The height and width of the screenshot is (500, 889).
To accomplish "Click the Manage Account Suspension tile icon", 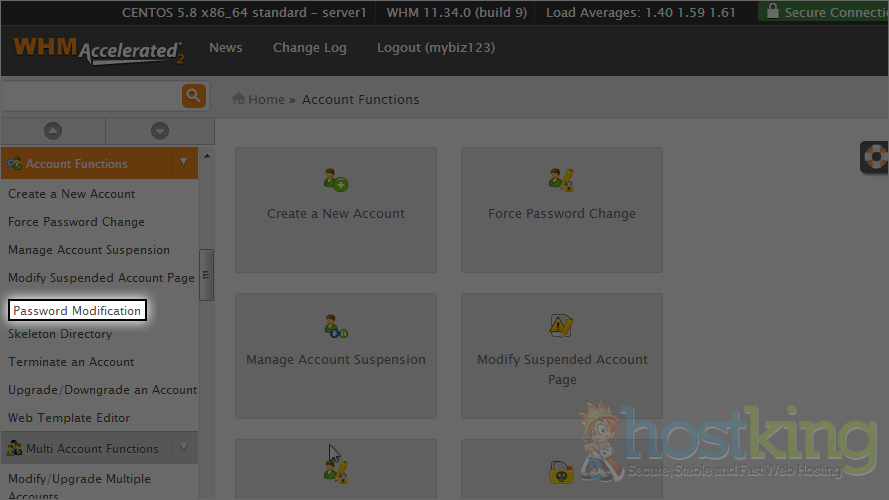I will 335,326.
